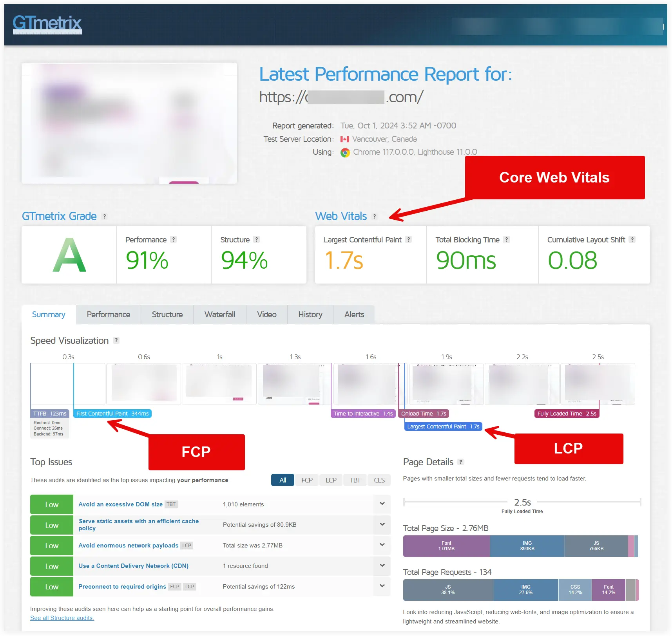672x636 pixels.
Task: Open the Video tab
Action: click(267, 314)
